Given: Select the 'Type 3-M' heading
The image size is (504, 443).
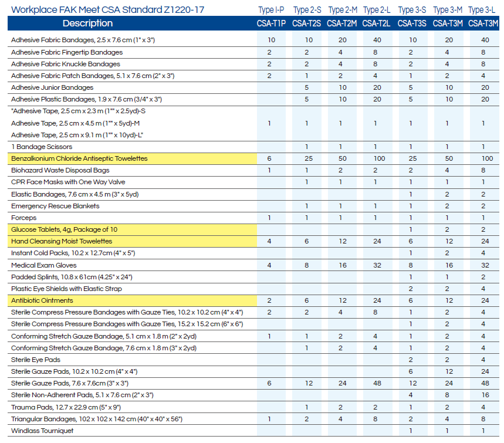Looking at the screenshot, I should tap(448, 10).
